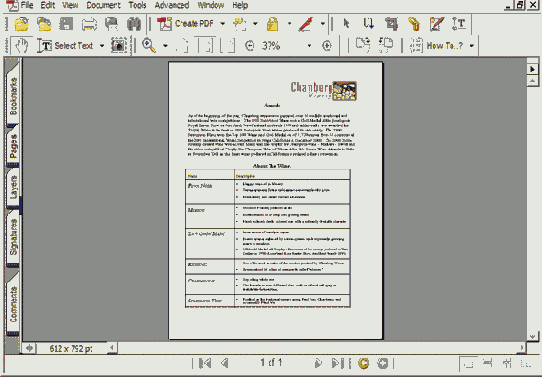Click the zoom out minus button

point(250,46)
